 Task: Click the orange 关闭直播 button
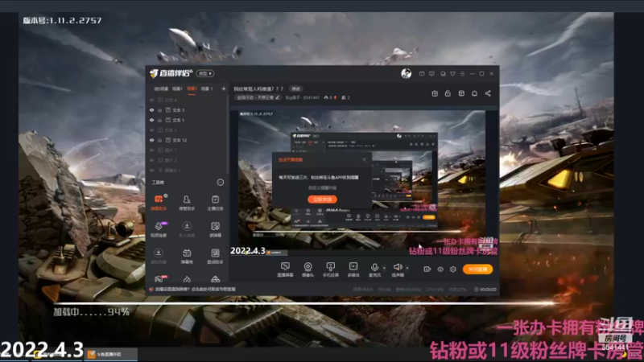click(x=477, y=269)
